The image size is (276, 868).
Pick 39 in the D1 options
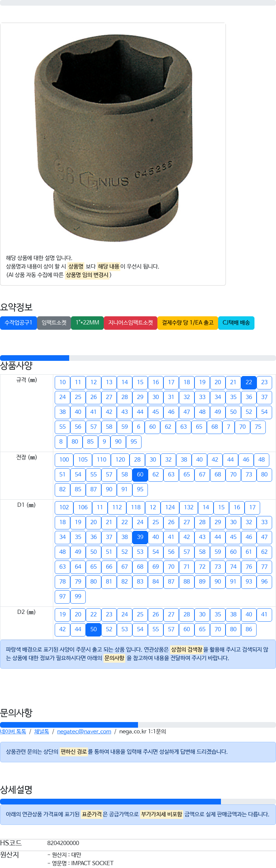pos(140,537)
